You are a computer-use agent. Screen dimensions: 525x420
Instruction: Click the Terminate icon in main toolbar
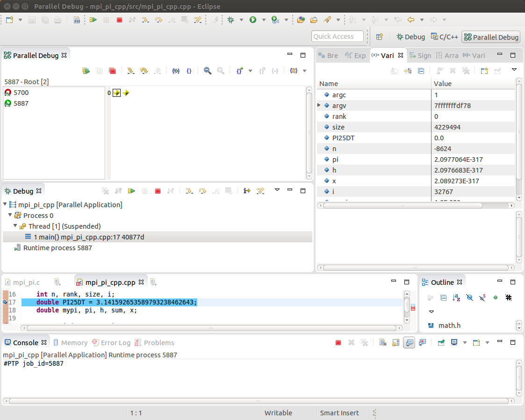[119, 20]
